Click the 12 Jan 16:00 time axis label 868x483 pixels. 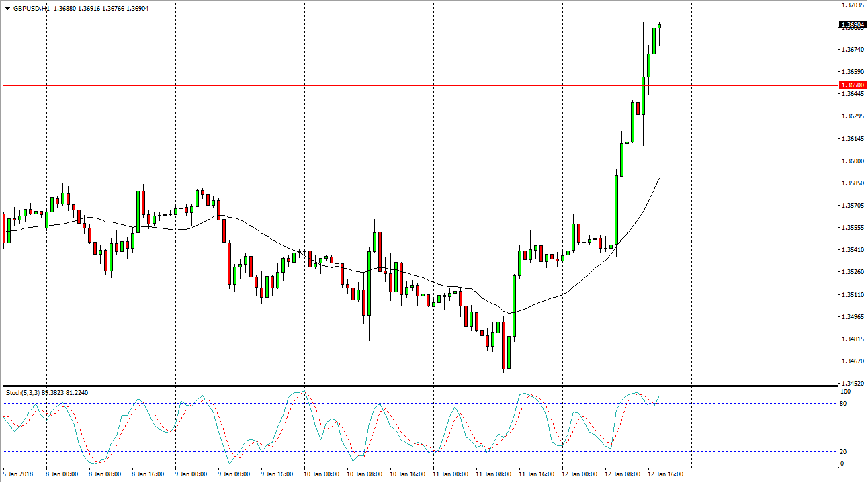pos(666,474)
